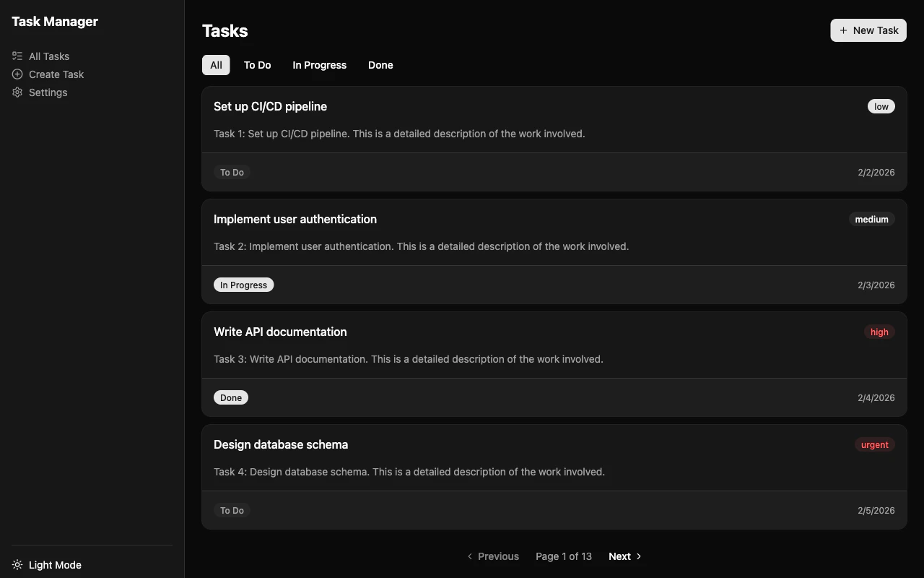924x578 pixels.
Task: Toggle the To Do status on Set up CI/CD pipeline
Action: click(232, 172)
